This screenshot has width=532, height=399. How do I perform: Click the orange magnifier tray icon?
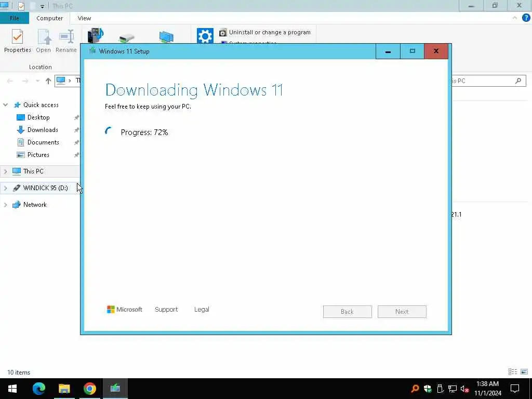click(415, 389)
